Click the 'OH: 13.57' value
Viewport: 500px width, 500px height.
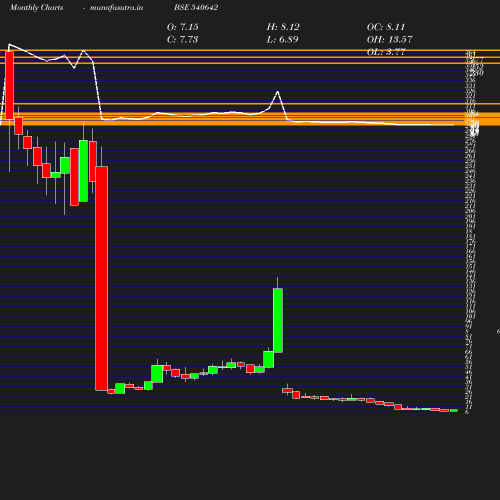(x=389, y=39)
